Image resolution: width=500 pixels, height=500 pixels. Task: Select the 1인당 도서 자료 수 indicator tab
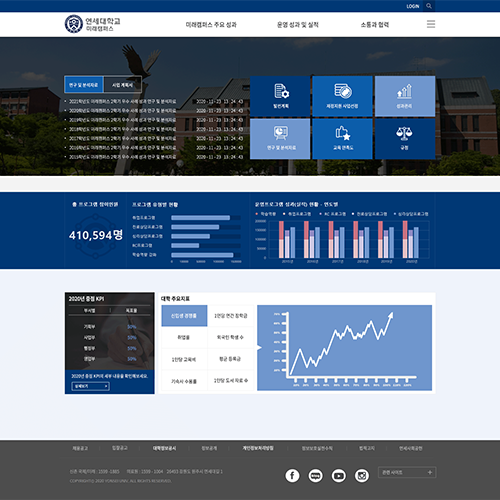tap(231, 381)
